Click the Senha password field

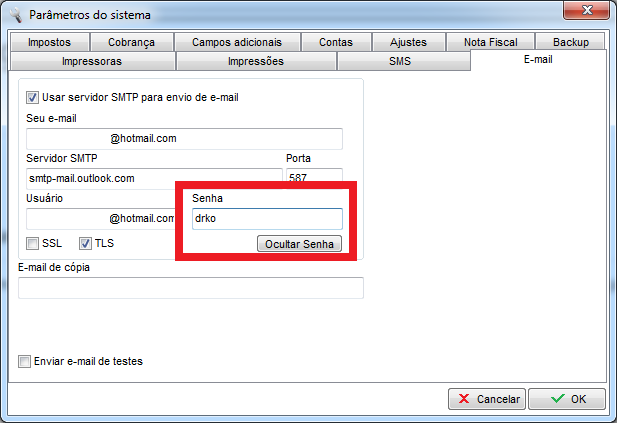(x=267, y=218)
